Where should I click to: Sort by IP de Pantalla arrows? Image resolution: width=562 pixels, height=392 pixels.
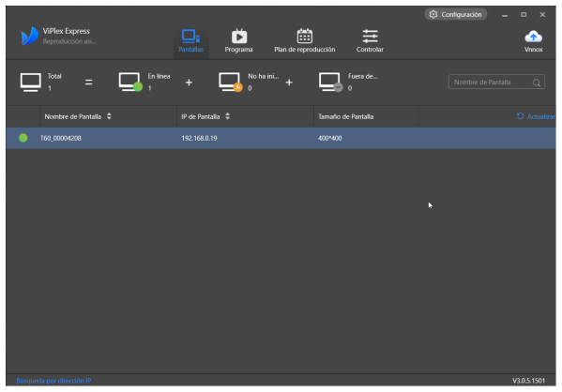pos(228,116)
